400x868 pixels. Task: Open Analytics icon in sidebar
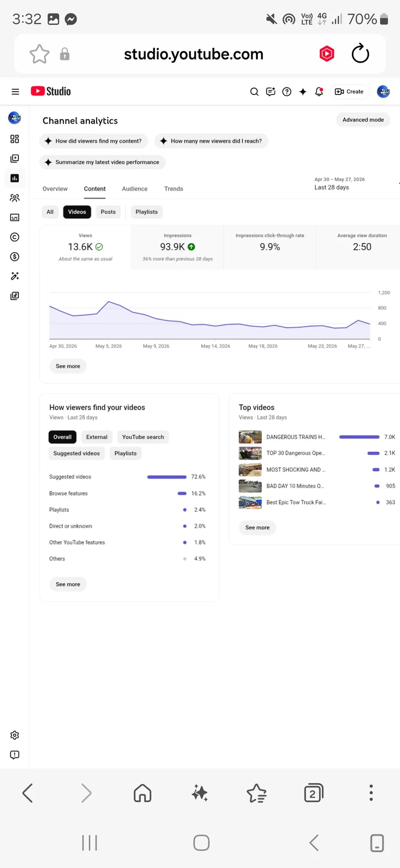pos(15,178)
